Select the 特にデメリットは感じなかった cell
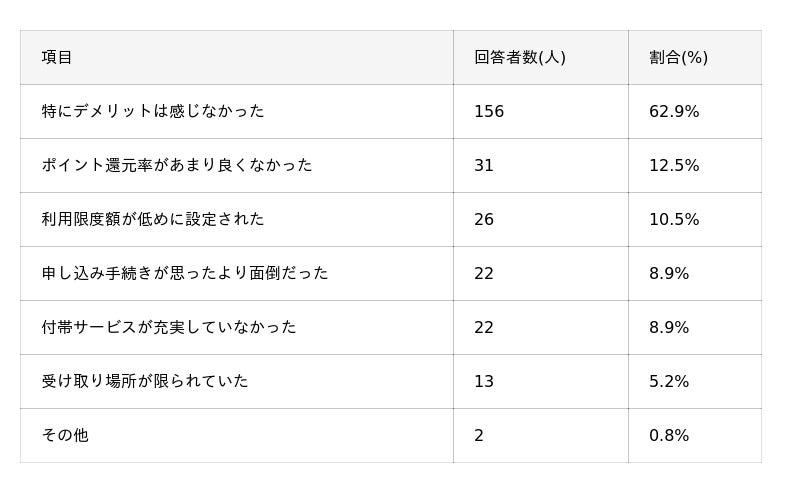Screen dimensions: 800x493 coord(153,111)
